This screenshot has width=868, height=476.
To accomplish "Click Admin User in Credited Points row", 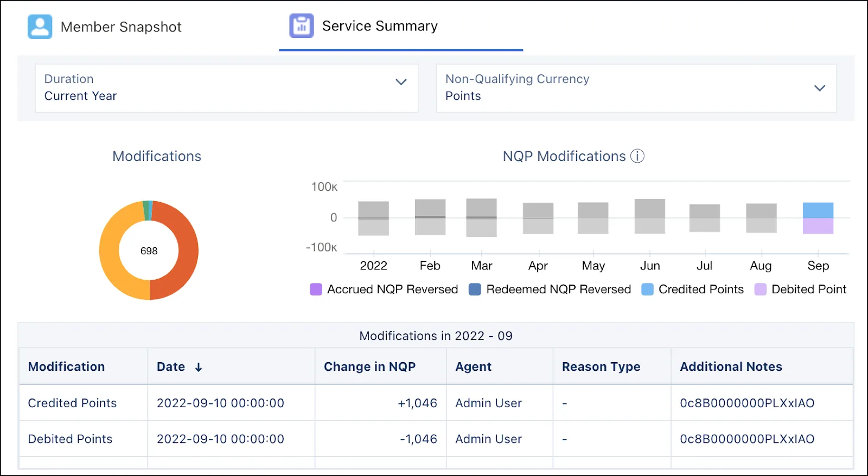I will click(x=488, y=403).
